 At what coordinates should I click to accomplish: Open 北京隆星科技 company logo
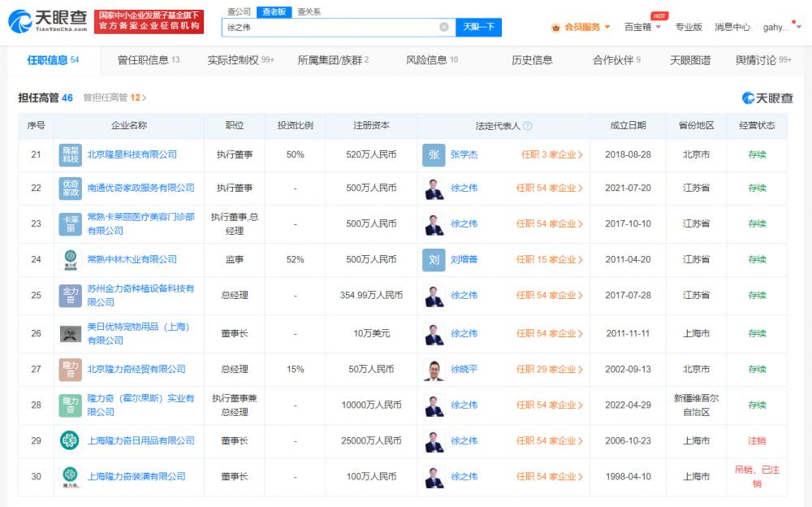pyautogui.click(x=71, y=155)
